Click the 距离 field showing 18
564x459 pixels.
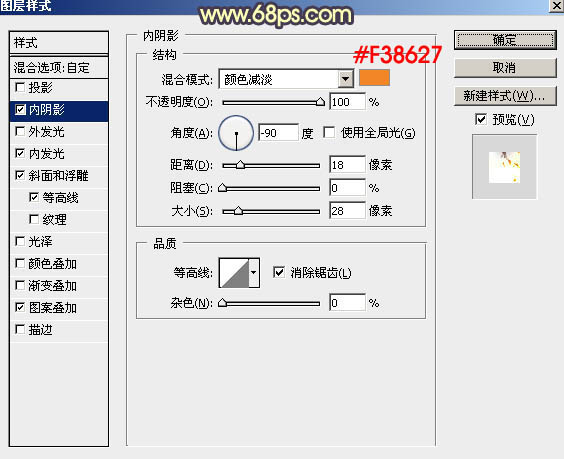pos(347,165)
